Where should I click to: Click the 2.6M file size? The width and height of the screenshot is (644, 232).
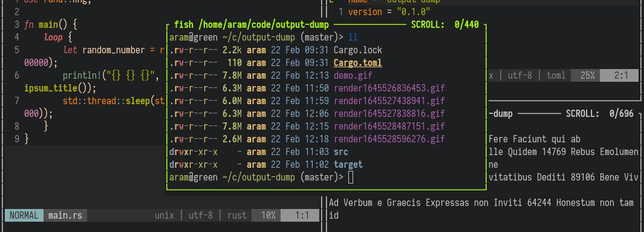click(232, 139)
